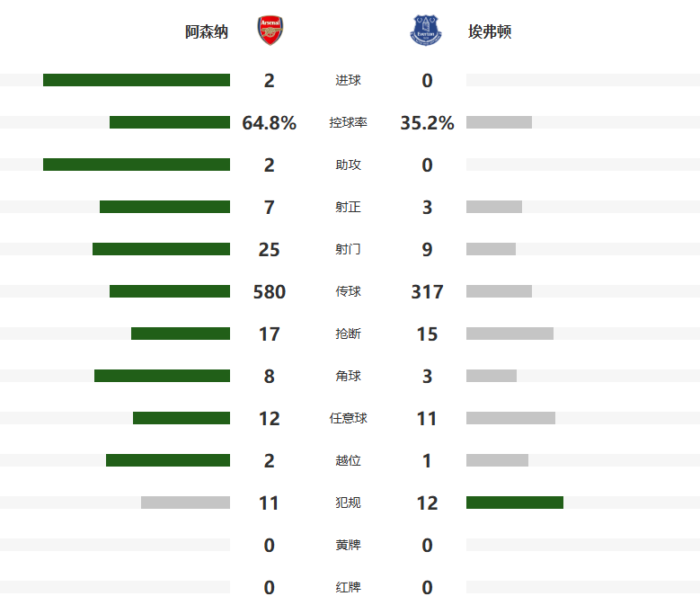Click Arsenal's green 角球 bar
This screenshot has width=700, height=605.
pyautogui.click(x=162, y=376)
